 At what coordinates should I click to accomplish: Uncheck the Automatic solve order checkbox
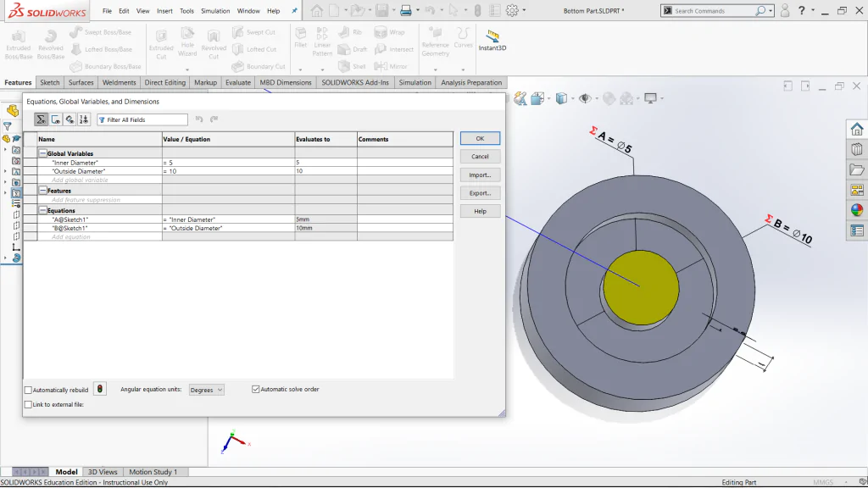pyautogui.click(x=256, y=390)
